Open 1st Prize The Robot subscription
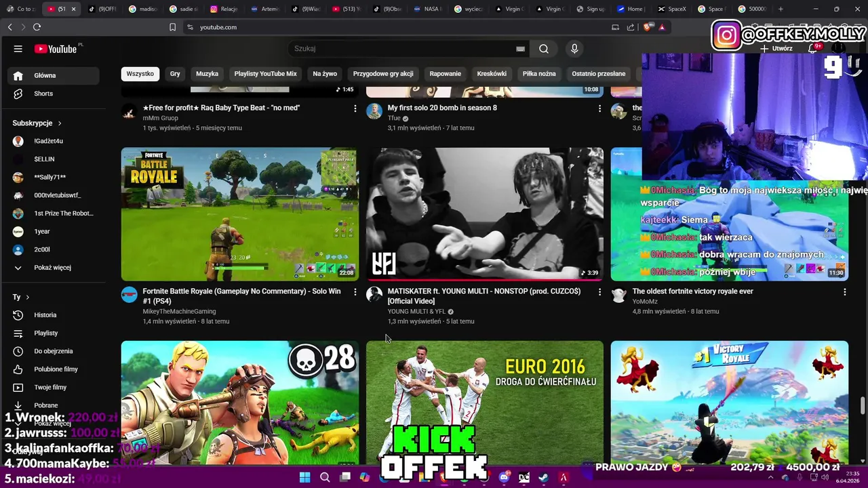868x488 pixels. (53, 213)
